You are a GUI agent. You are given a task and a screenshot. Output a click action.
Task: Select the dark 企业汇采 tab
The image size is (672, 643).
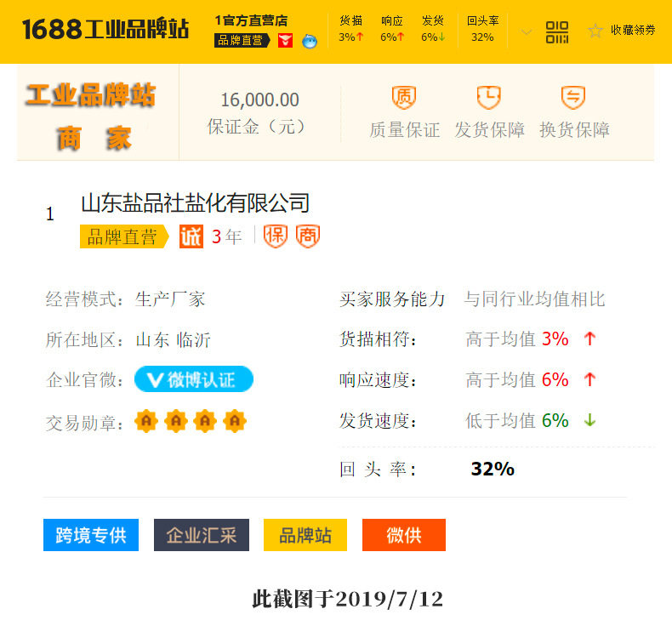[202, 535]
